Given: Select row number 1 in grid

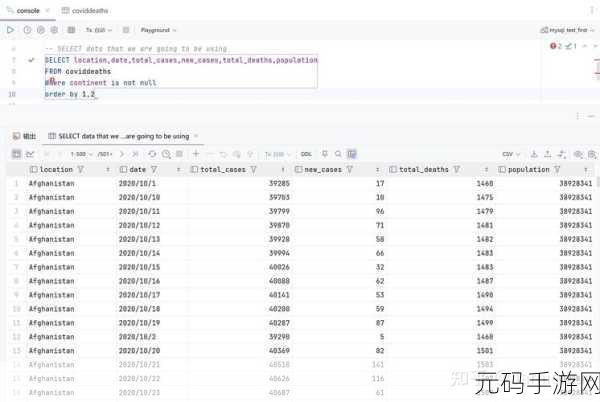Looking at the screenshot, I should point(16,184).
